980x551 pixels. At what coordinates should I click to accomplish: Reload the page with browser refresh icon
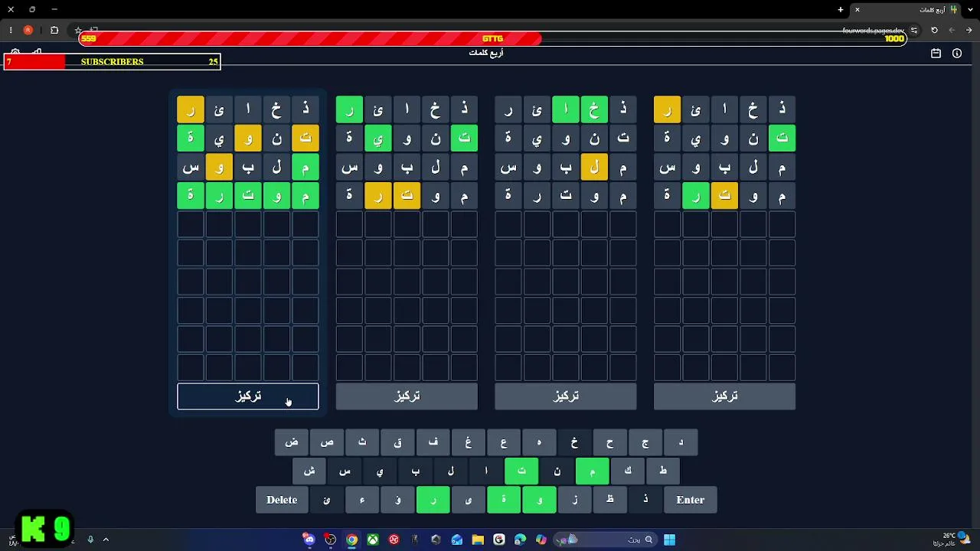click(934, 31)
